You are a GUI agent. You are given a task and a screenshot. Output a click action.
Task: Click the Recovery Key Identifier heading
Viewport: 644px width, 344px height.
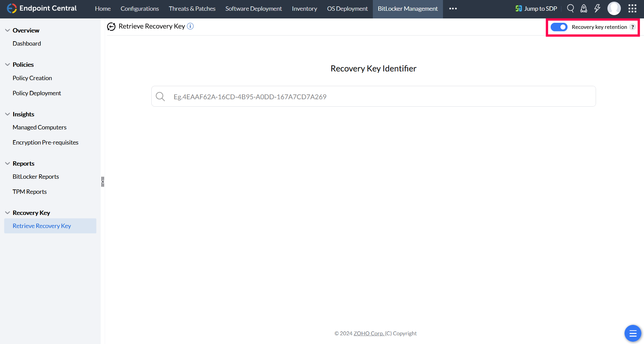(x=374, y=68)
